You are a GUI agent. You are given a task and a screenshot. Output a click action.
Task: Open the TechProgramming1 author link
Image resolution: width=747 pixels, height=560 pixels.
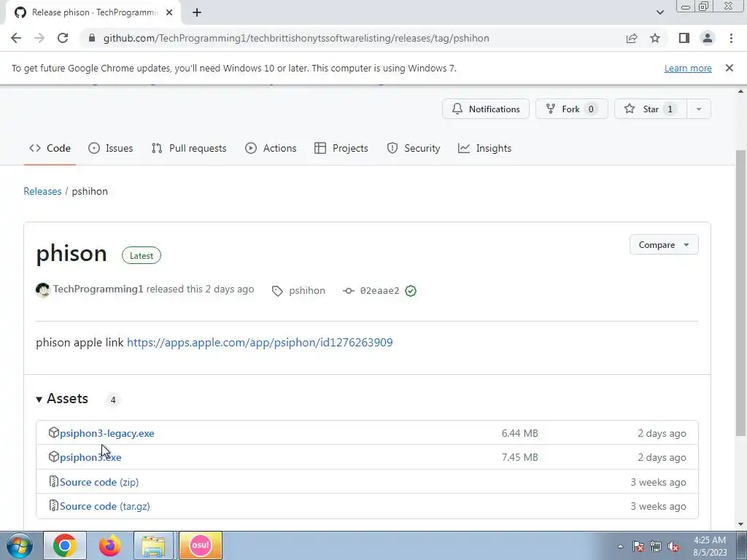point(98,289)
